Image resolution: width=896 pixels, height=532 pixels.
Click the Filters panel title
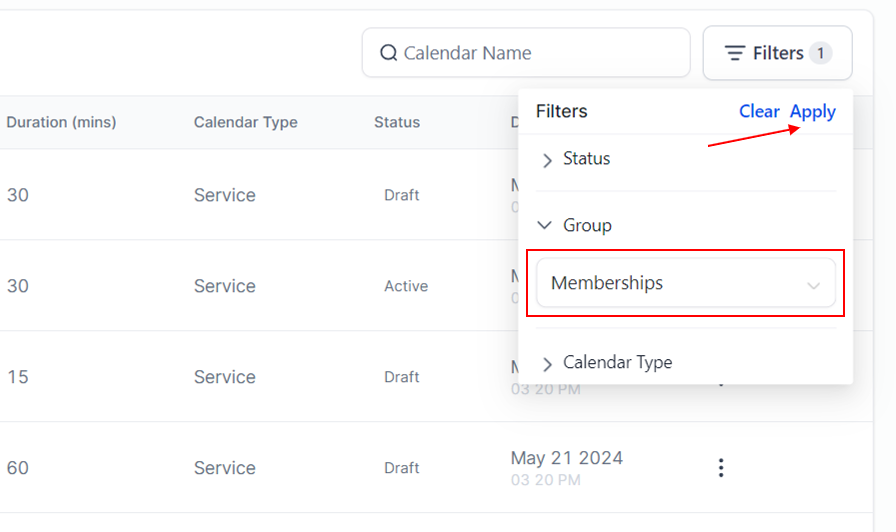point(562,111)
